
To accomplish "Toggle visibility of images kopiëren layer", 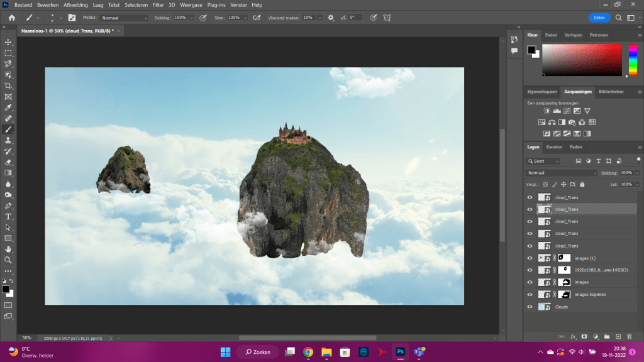I will 530,294.
